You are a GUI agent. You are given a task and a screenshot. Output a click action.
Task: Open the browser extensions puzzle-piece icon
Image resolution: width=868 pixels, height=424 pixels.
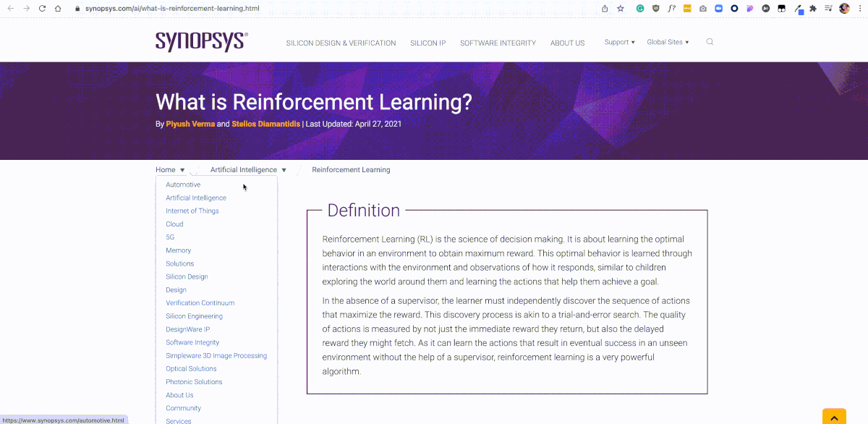point(812,8)
